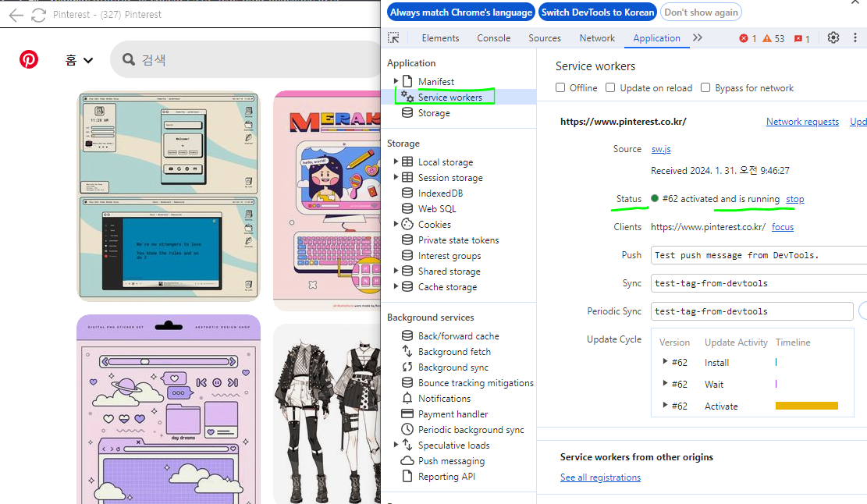Switch to the Sources tab
The image size is (867, 504).
coord(545,38)
